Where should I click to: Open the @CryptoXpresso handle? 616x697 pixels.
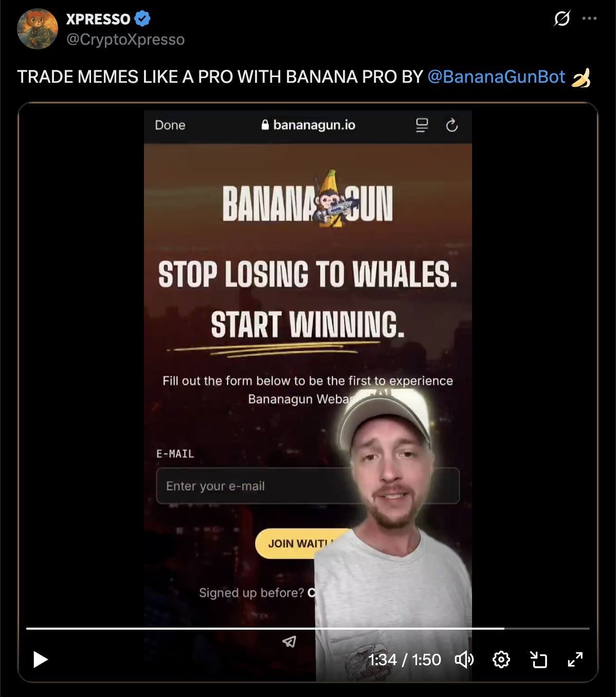125,40
